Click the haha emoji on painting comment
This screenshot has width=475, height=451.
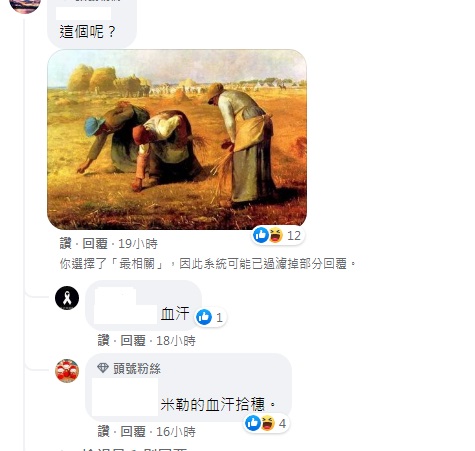tap(276, 235)
